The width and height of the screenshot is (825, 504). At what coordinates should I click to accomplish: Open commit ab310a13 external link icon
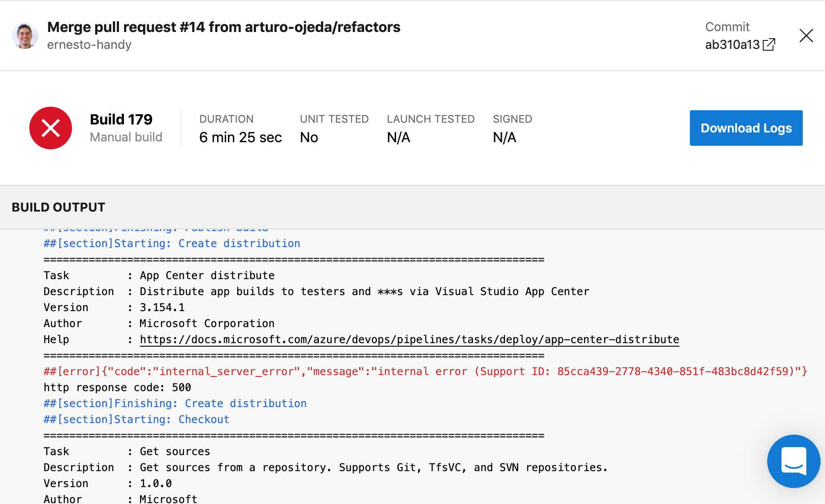pos(769,44)
